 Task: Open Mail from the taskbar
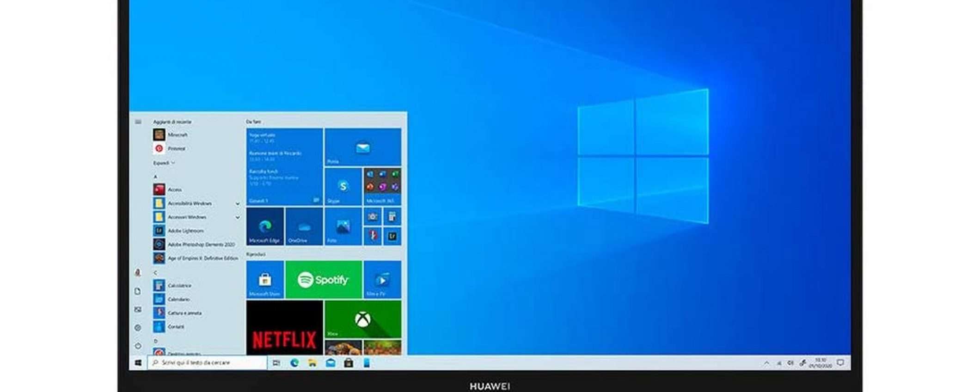[331, 363]
